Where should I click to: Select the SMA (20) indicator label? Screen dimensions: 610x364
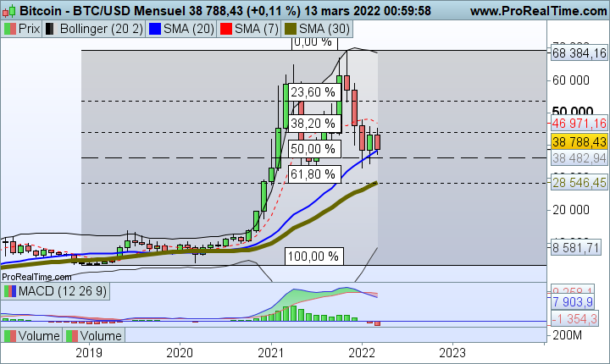coord(189,29)
